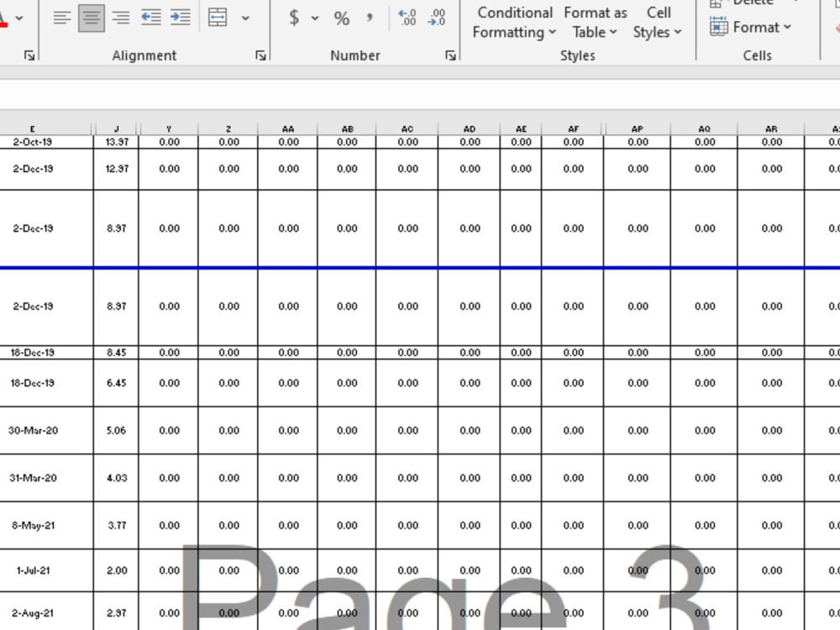This screenshot has width=840, height=630.
Task: Select the cell with value 4.03
Action: [116, 478]
